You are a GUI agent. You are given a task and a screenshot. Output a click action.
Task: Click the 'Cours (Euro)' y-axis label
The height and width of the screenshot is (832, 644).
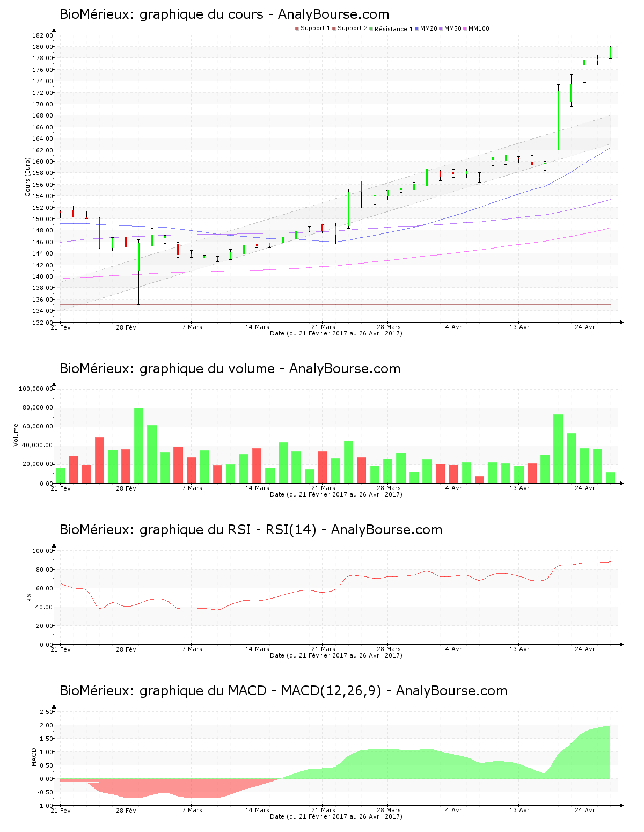pyautogui.click(x=27, y=177)
